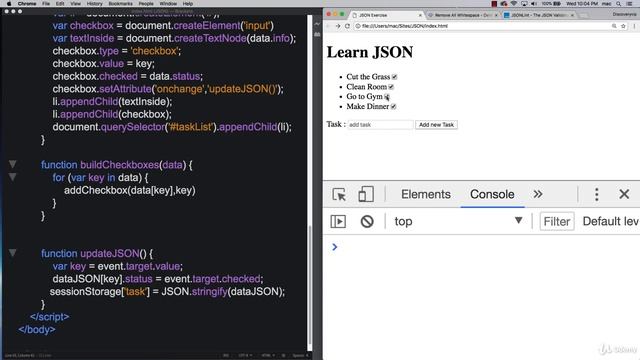Open the 'top' JavaScript context dropdown
This screenshot has height=360, width=640.
(458, 221)
